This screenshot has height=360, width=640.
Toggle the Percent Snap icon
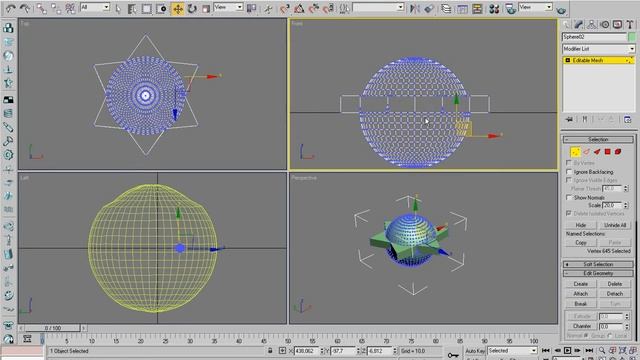314,8
